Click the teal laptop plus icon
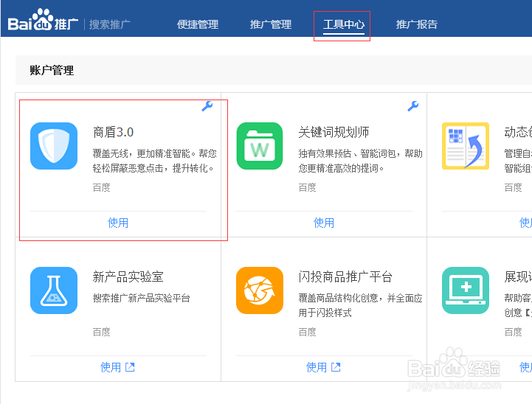 466,290
